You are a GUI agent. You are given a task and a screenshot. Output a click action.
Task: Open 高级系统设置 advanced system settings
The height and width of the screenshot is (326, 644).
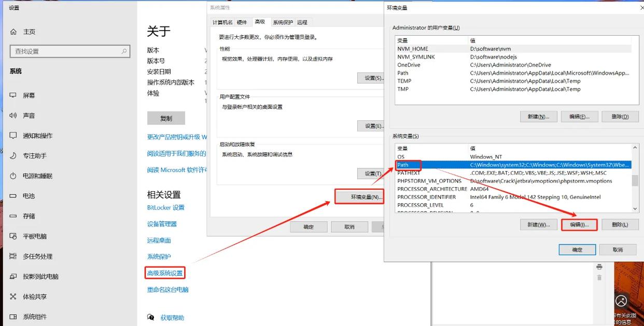coord(165,273)
